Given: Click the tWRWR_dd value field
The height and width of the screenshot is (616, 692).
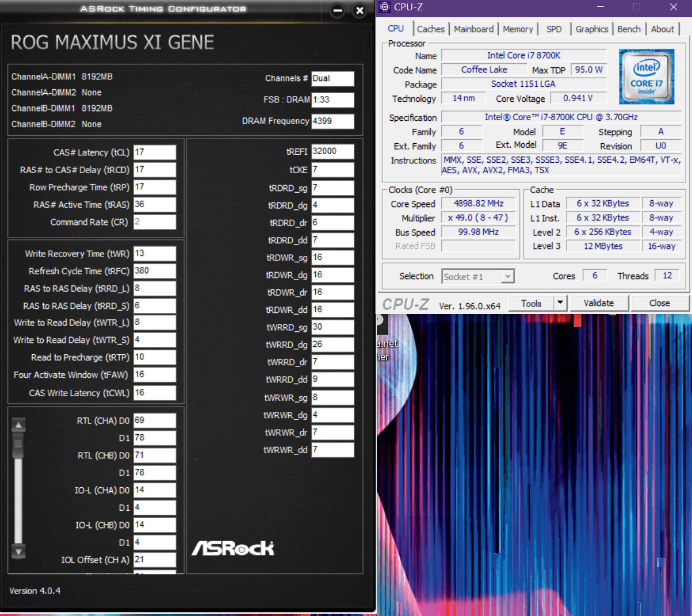Looking at the screenshot, I should tap(333, 450).
